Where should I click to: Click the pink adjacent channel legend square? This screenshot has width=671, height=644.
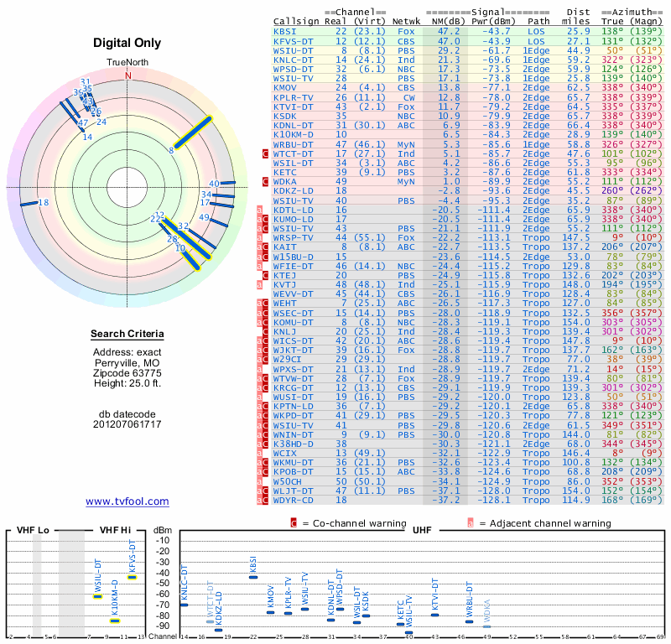(471, 523)
